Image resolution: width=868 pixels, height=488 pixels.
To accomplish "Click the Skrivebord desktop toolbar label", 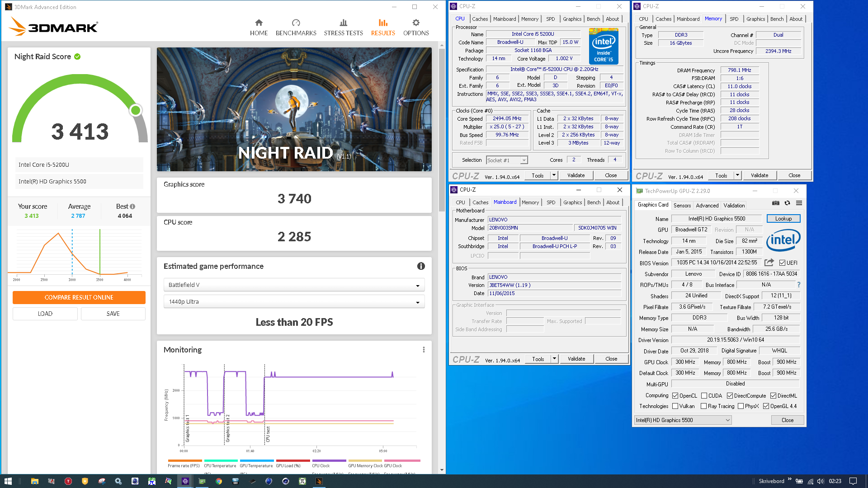I will (x=771, y=481).
